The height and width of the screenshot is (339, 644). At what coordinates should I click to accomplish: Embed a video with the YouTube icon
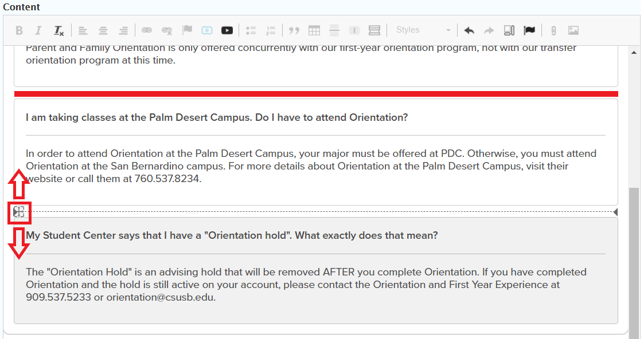(227, 30)
